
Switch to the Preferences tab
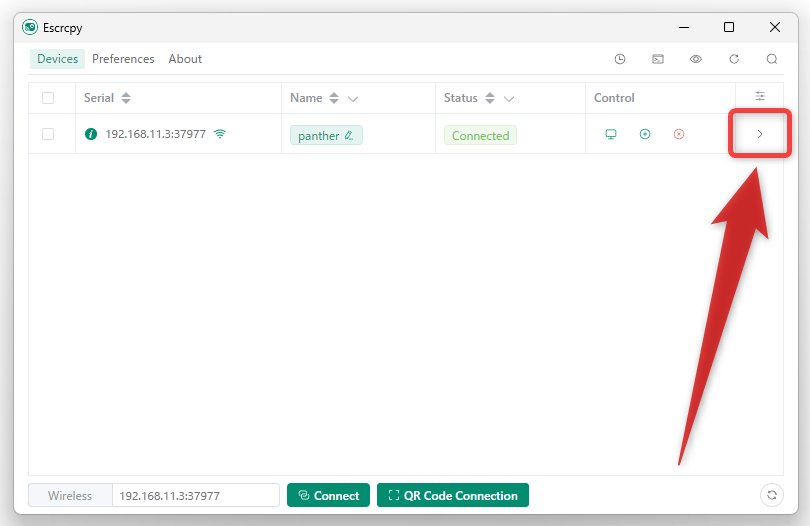click(x=123, y=59)
